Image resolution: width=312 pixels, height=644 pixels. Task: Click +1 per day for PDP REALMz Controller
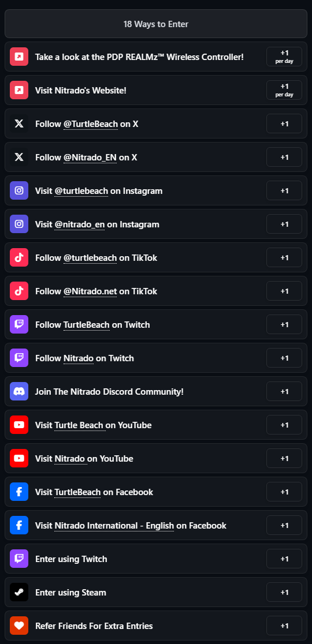[x=284, y=57]
